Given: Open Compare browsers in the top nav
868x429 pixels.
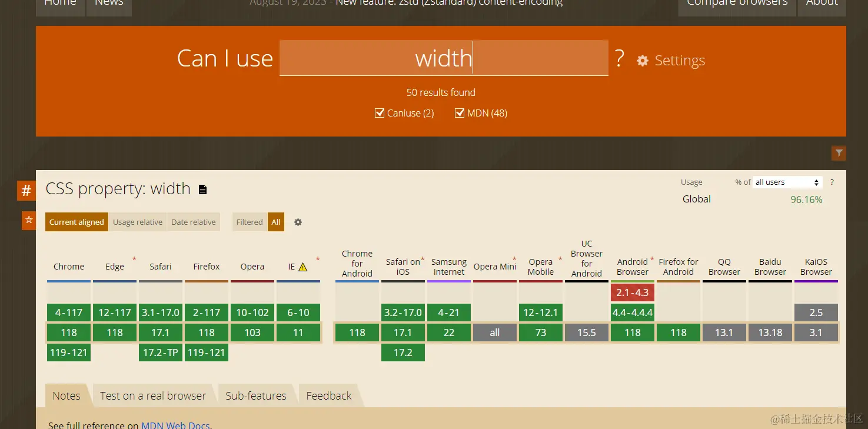Looking at the screenshot, I should click(x=737, y=5).
